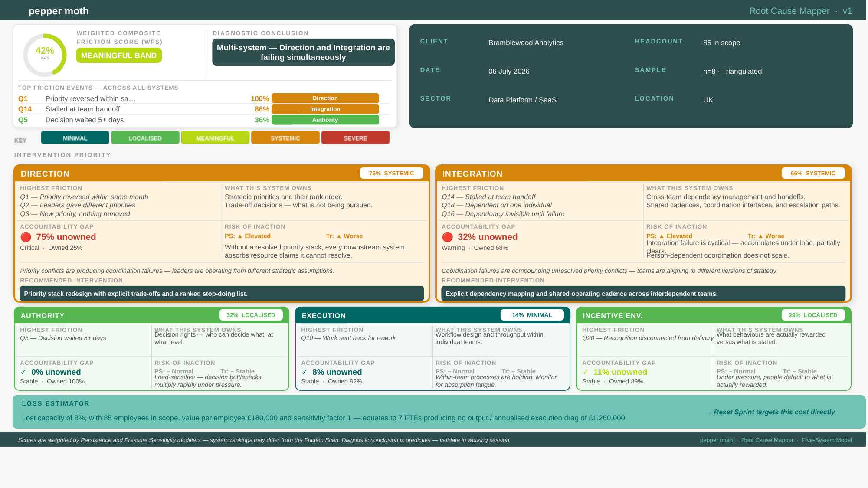Open the pepper moth footer link
The height and width of the screenshot is (488, 868).
(x=716, y=440)
